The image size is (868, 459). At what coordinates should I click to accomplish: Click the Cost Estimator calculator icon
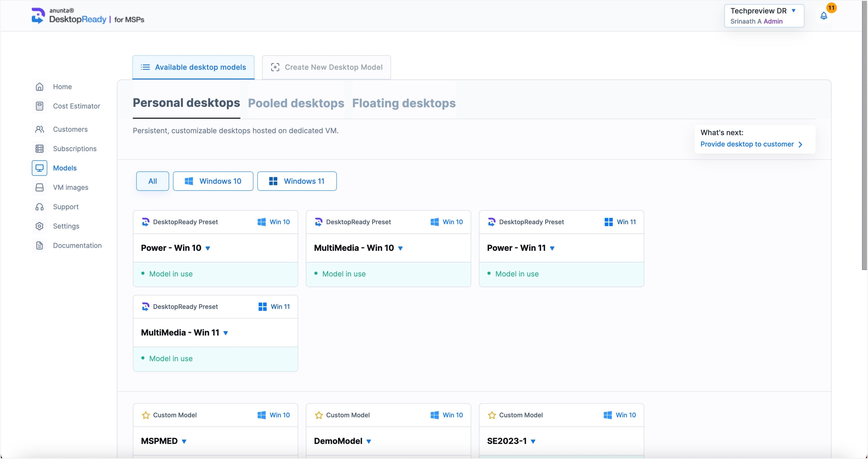(39, 106)
